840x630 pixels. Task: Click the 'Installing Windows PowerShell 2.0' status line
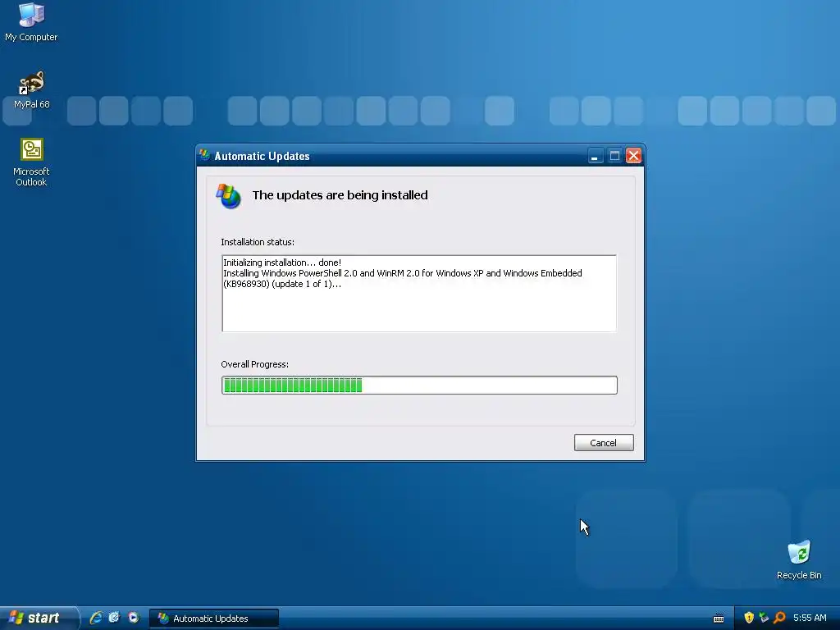402,279
